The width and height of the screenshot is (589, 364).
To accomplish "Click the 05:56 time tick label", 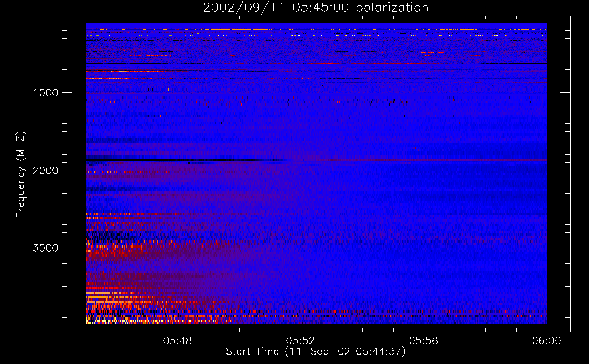I will (x=424, y=341).
